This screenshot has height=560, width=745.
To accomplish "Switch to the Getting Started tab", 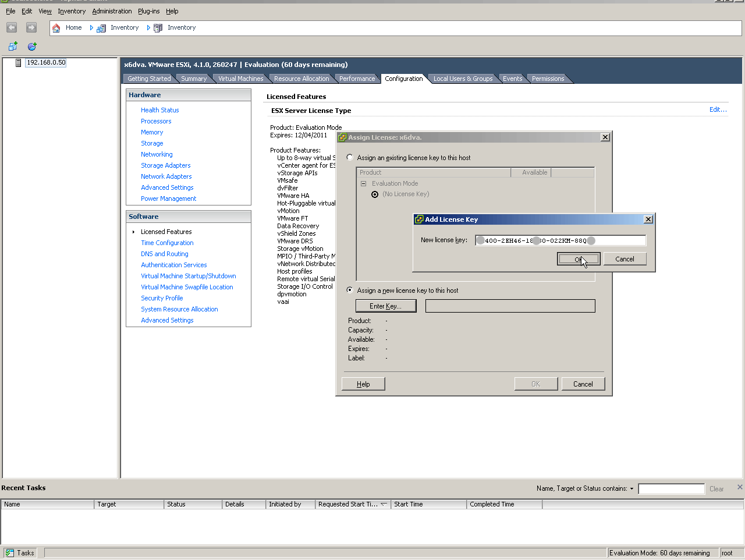I will pyautogui.click(x=149, y=79).
